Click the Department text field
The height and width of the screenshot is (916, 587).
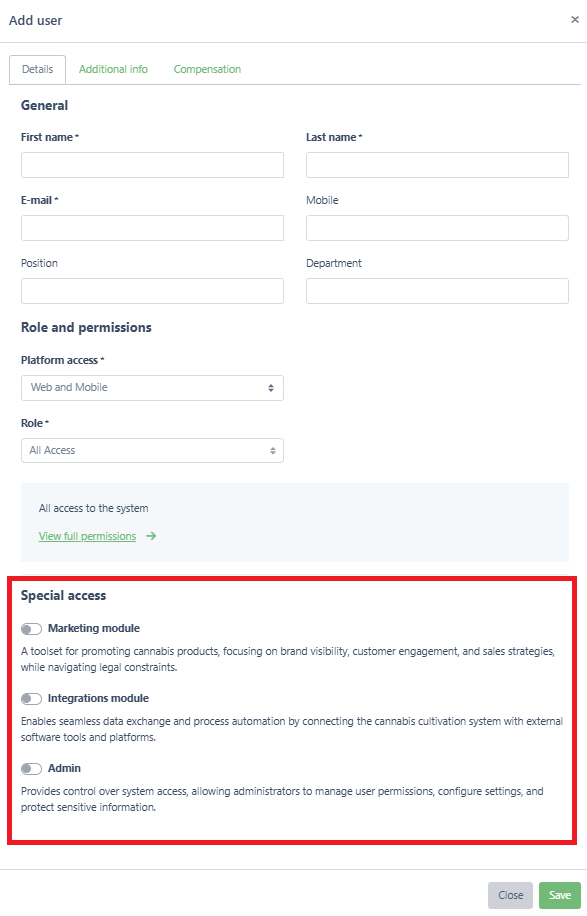tap(437, 291)
